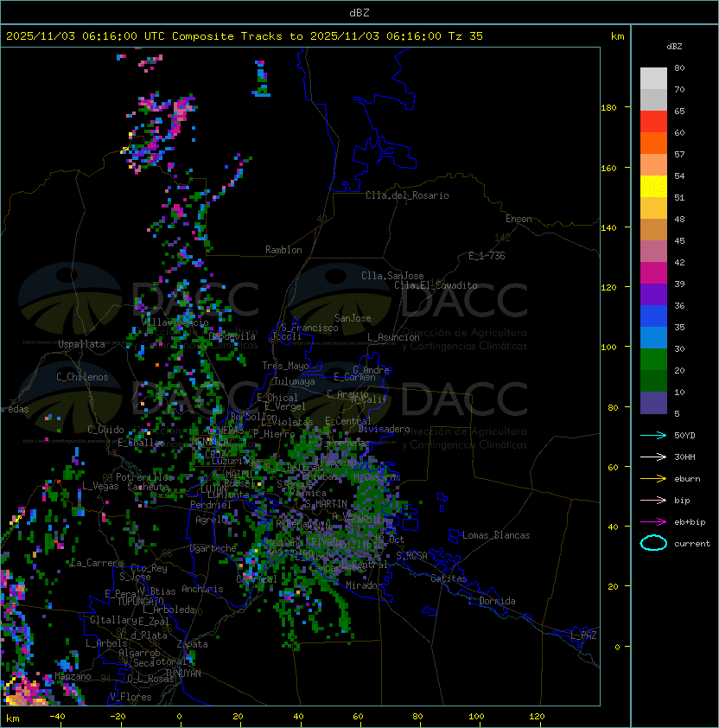Click the blue 36 dBZ color swatch

(x=653, y=316)
